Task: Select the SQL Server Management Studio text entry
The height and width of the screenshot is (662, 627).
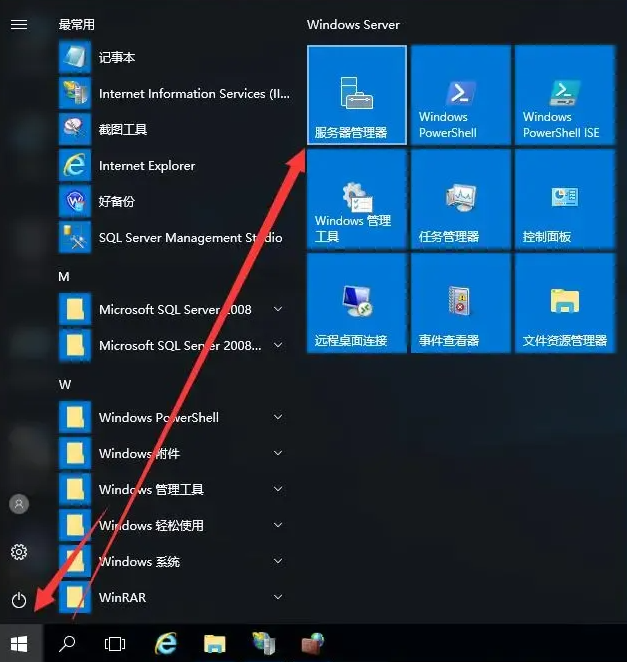Action: coord(190,237)
